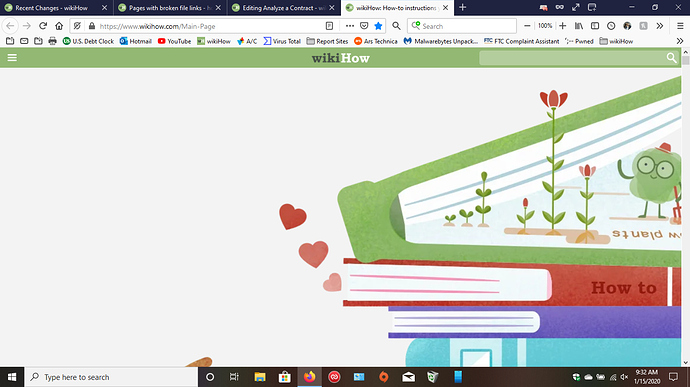Screen dimensions: 690x387
Task: Open Virus Total bookmark
Action: click(282, 41)
